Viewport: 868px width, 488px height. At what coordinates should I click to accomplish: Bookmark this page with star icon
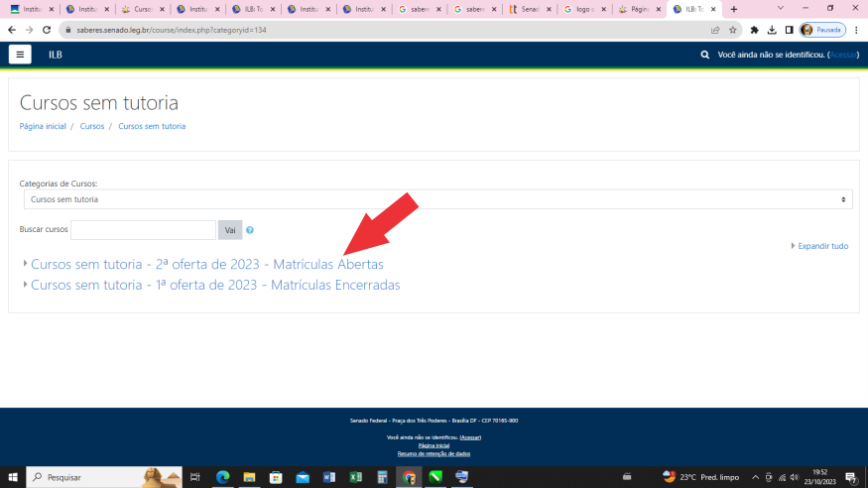pos(733,30)
